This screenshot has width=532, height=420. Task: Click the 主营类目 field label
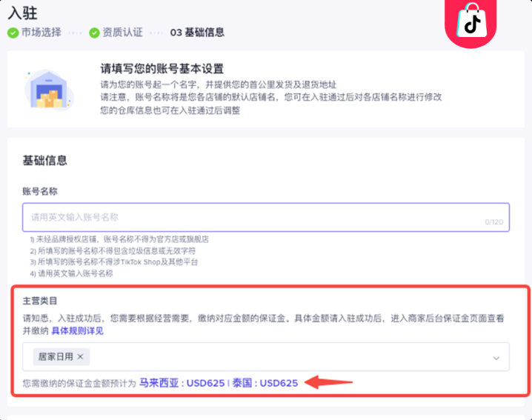[x=40, y=301]
